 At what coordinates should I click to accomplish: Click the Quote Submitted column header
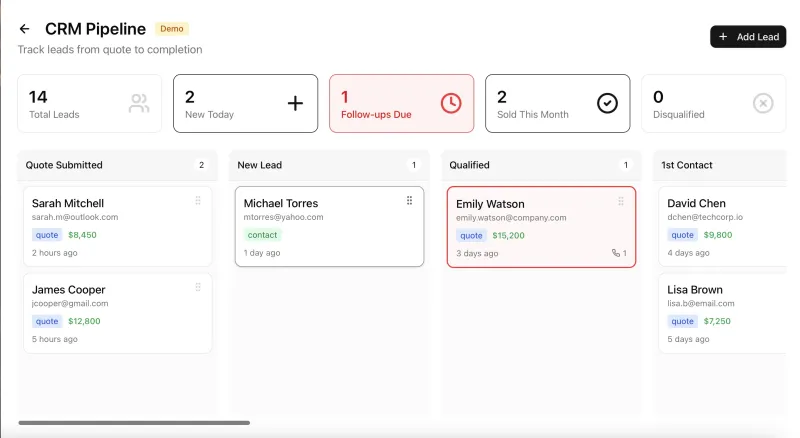[117, 165]
